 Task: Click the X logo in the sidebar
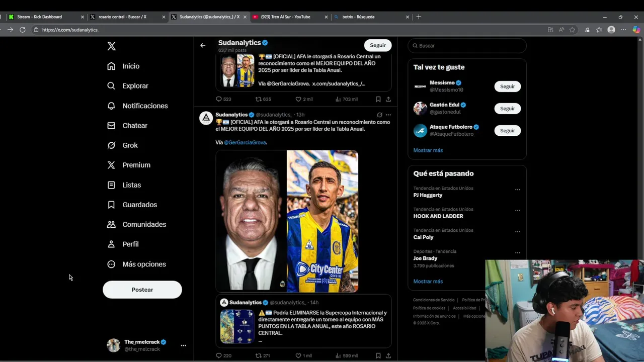(x=112, y=46)
